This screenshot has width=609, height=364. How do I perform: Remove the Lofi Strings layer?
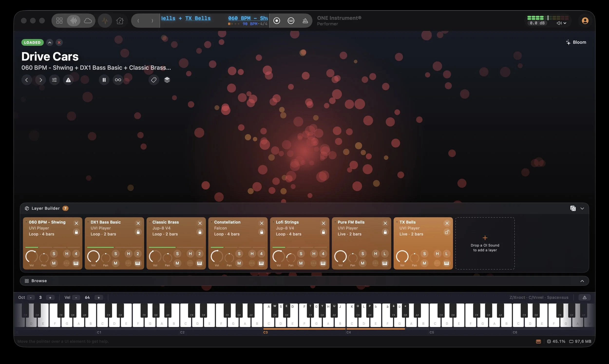pos(323,223)
